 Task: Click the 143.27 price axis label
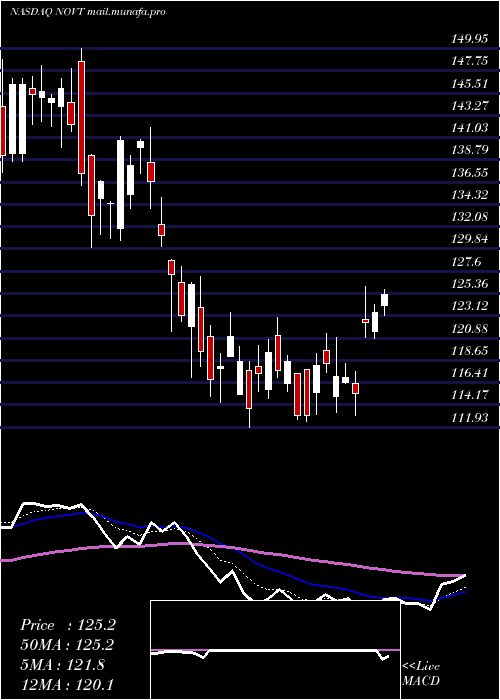tap(470, 106)
